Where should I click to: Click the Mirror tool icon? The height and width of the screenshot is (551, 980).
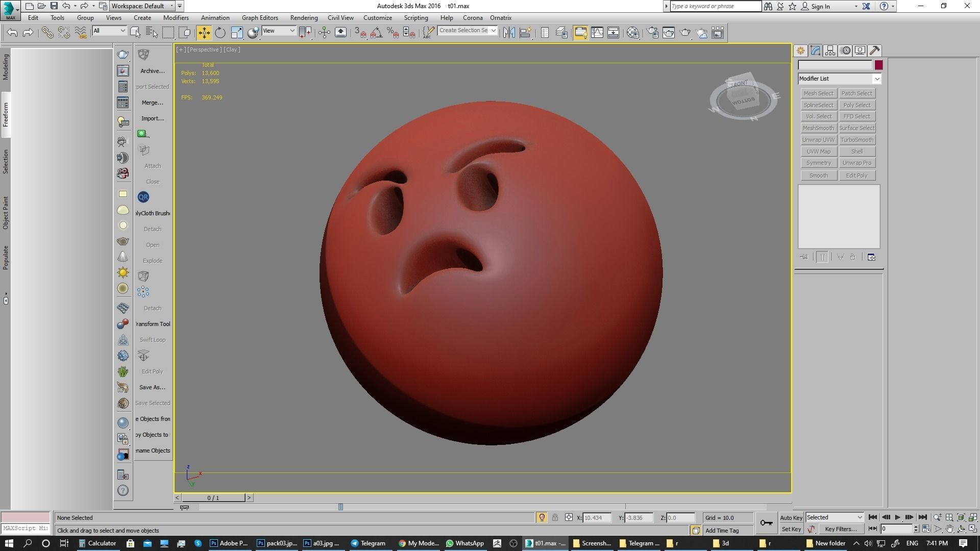click(x=509, y=33)
